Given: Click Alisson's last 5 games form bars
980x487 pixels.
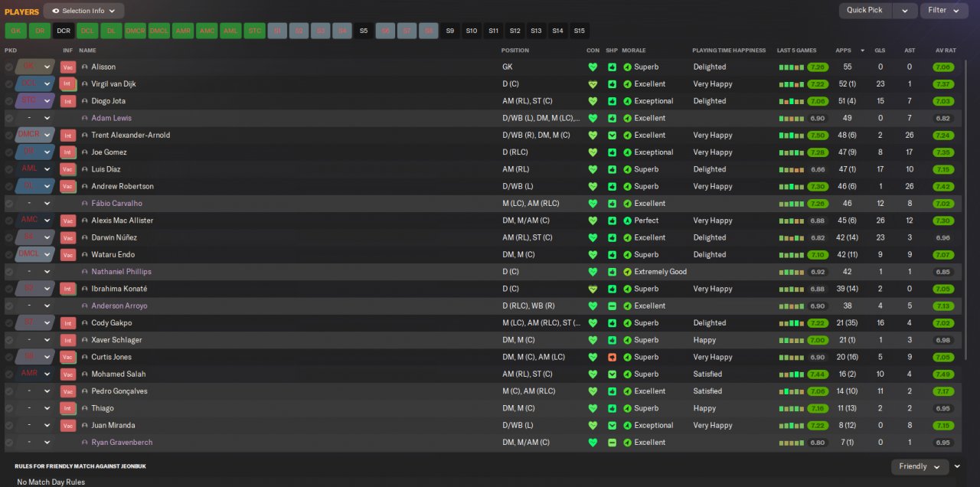Looking at the screenshot, I should tap(792, 67).
